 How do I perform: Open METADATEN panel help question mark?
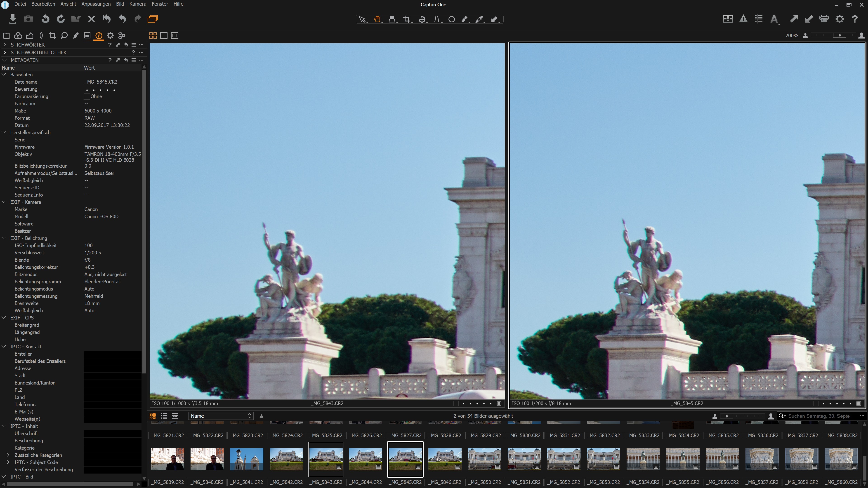109,60
